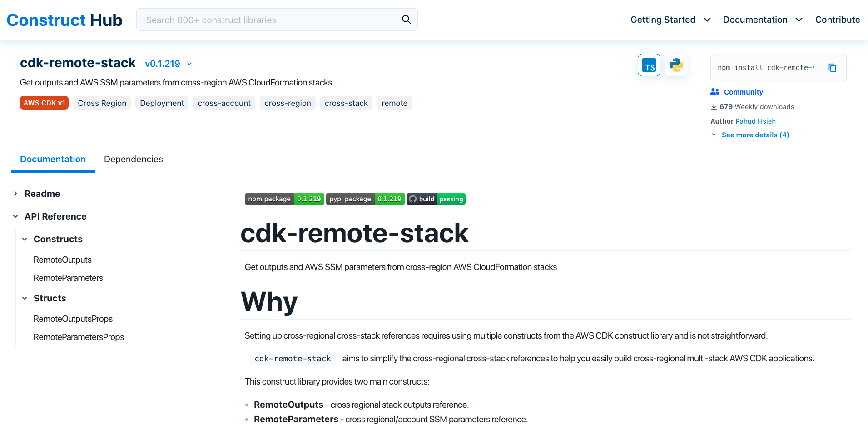The image size is (868, 440).
Task: Click the weekly downloads icon
Action: point(714,107)
